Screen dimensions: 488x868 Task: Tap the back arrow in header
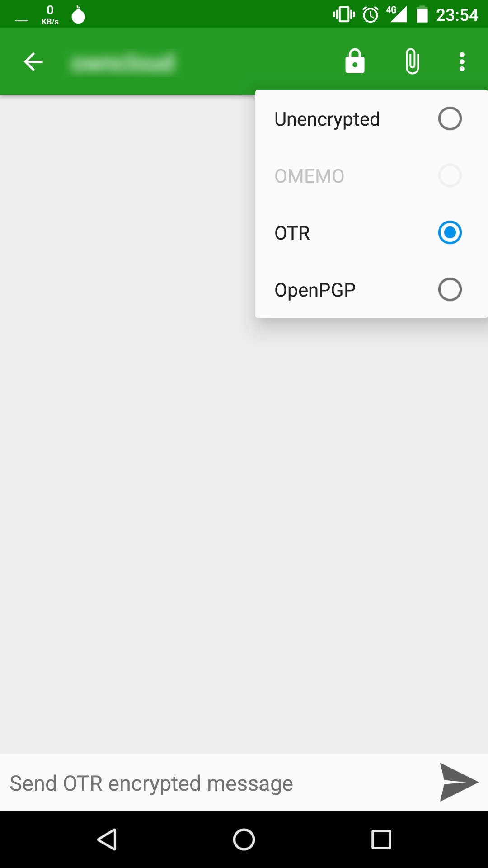[33, 62]
